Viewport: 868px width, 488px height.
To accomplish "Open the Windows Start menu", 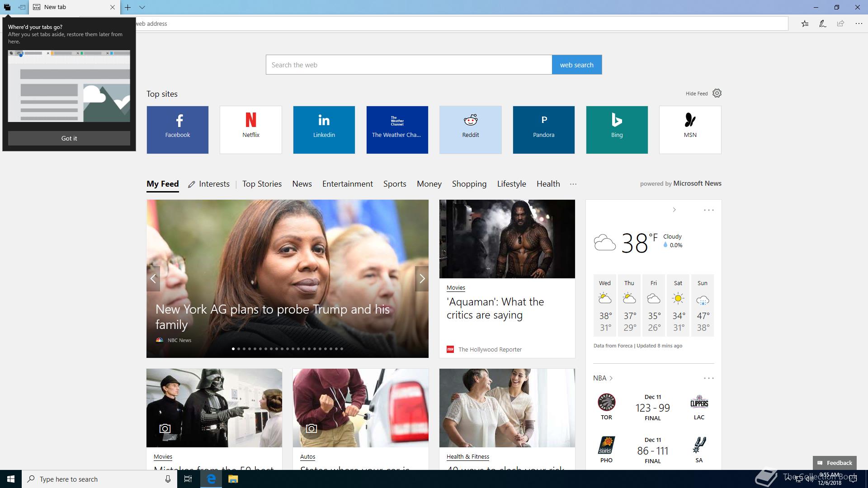I will 11,479.
